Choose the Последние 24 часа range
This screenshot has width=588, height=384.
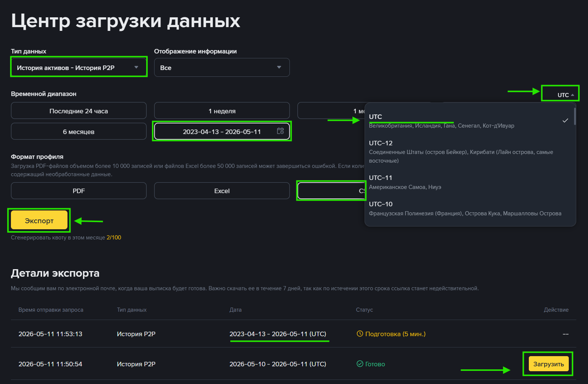click(79, 111)
